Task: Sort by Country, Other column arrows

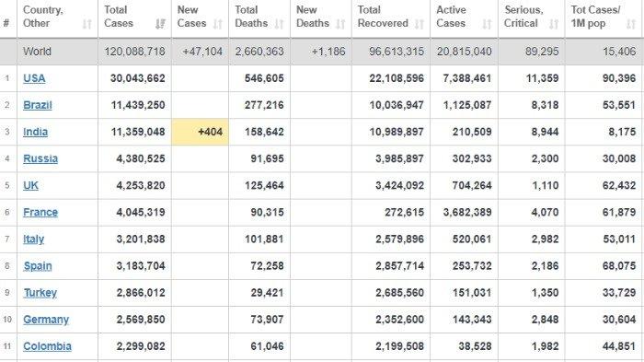Action: pos(86,24)
